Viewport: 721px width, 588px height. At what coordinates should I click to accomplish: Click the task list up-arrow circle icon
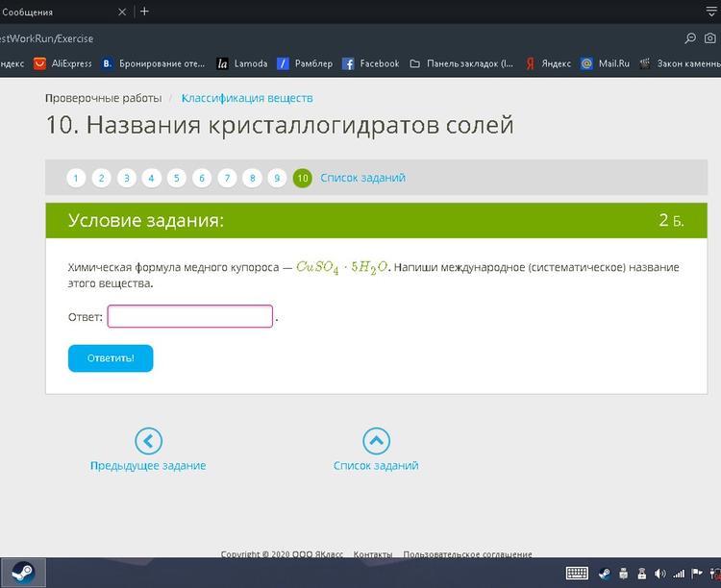(376, 441)
